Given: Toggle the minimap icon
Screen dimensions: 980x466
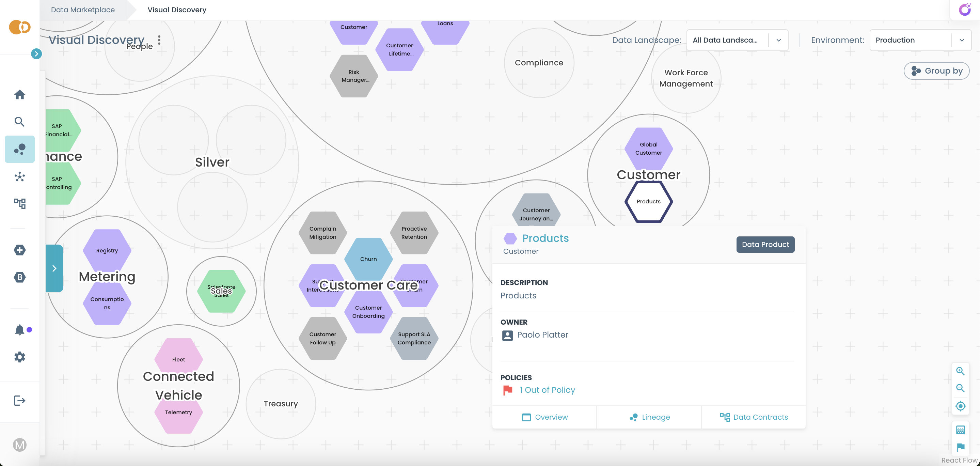Looking at the screenshot, I should pos(960,430).
